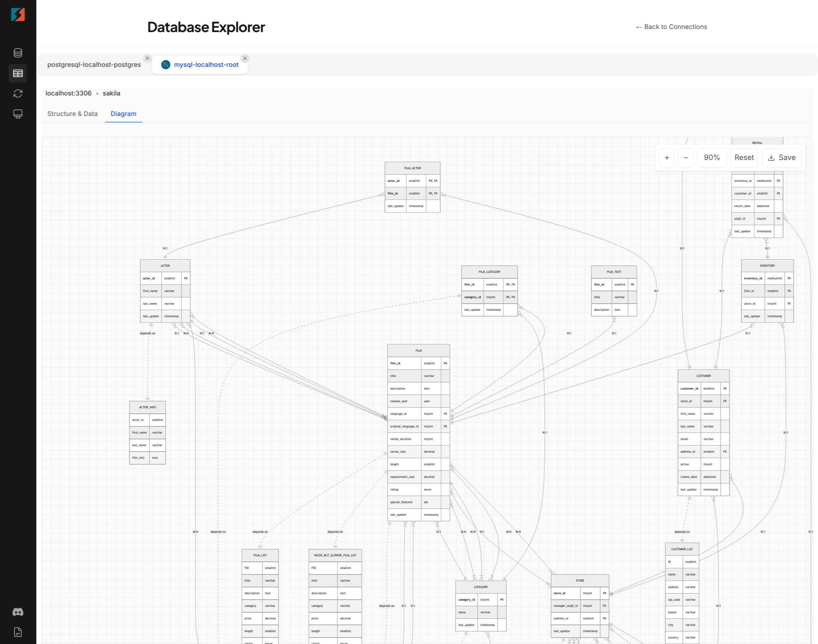Click the MySQL connection icon on the tab

[x=165, y=64]
